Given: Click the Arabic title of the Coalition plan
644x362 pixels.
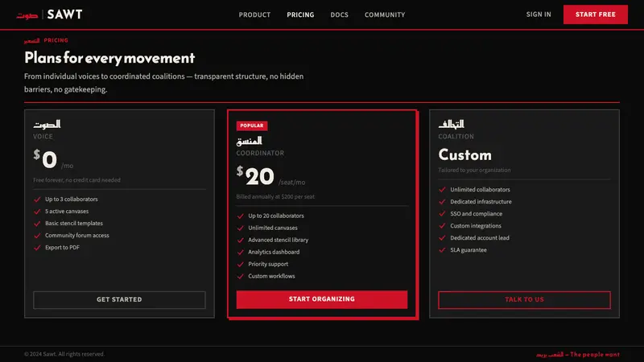Looking at the screenshot, I should pos(451,124).
